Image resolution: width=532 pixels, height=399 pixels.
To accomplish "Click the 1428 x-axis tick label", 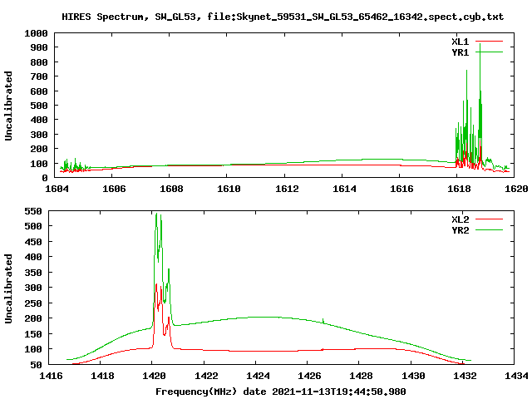I will 361,376.
